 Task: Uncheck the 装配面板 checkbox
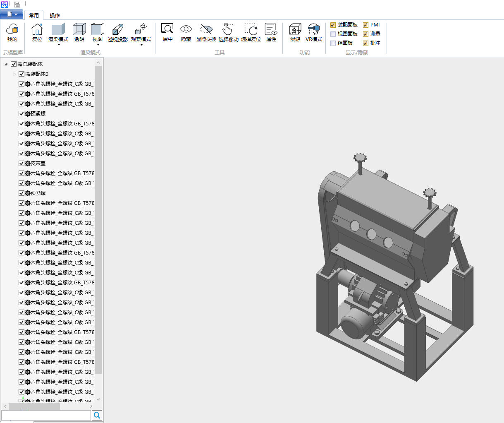click(333, 25)
